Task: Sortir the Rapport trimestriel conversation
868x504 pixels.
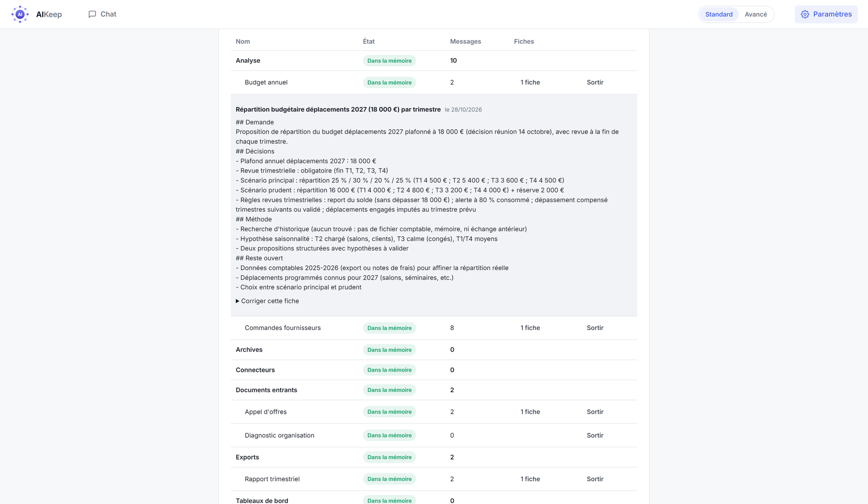Action: pyautogui.click(x=595, y=479)
